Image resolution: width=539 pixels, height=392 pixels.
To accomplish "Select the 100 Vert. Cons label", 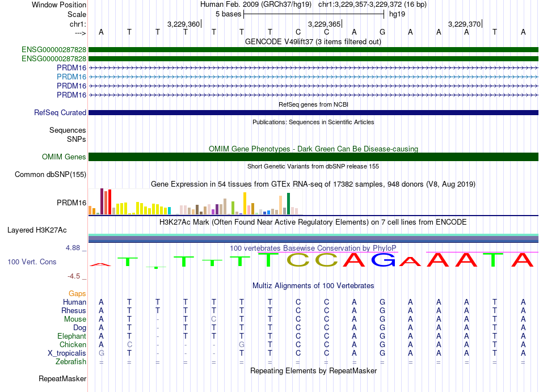I will tap(32, 262).
